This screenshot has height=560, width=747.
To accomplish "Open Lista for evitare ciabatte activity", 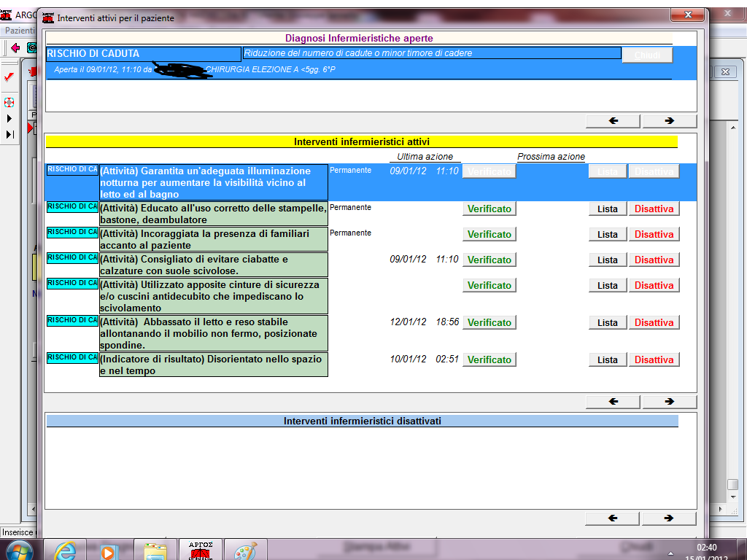I will [608, 260].
